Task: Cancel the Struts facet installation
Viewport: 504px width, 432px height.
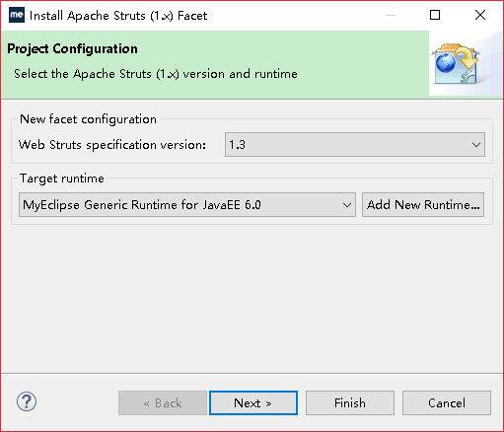Action: point(447,402)
